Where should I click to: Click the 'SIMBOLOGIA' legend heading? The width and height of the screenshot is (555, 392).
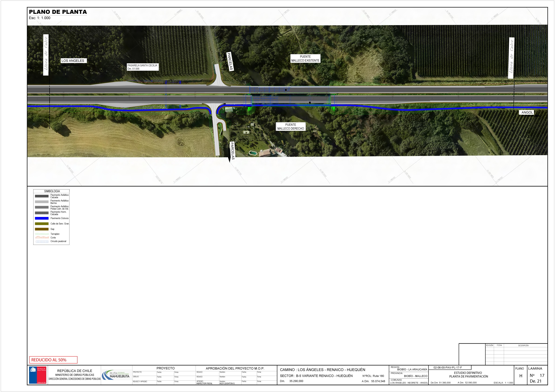coord(52,191)
